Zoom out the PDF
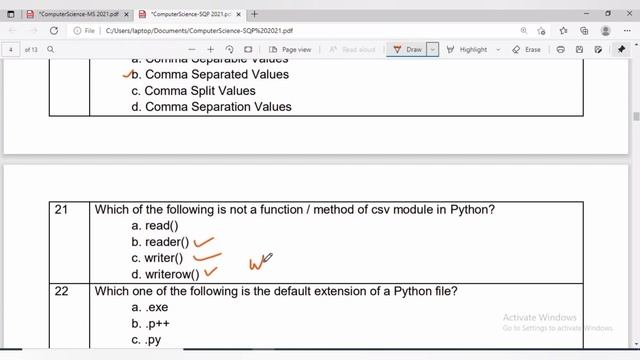The height and width of the screenshot is (360, 640). pos(192,49)
